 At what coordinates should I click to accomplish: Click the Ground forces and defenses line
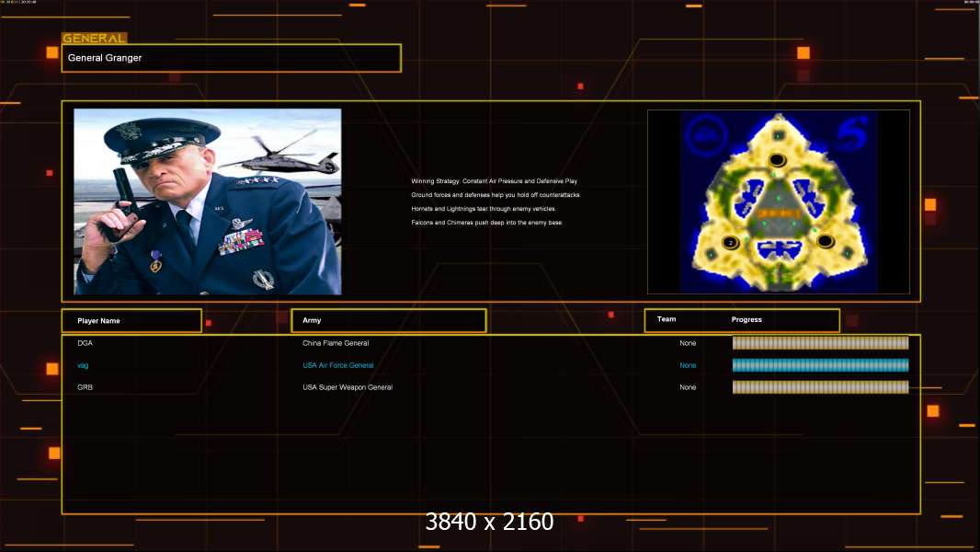pos(496,195)
